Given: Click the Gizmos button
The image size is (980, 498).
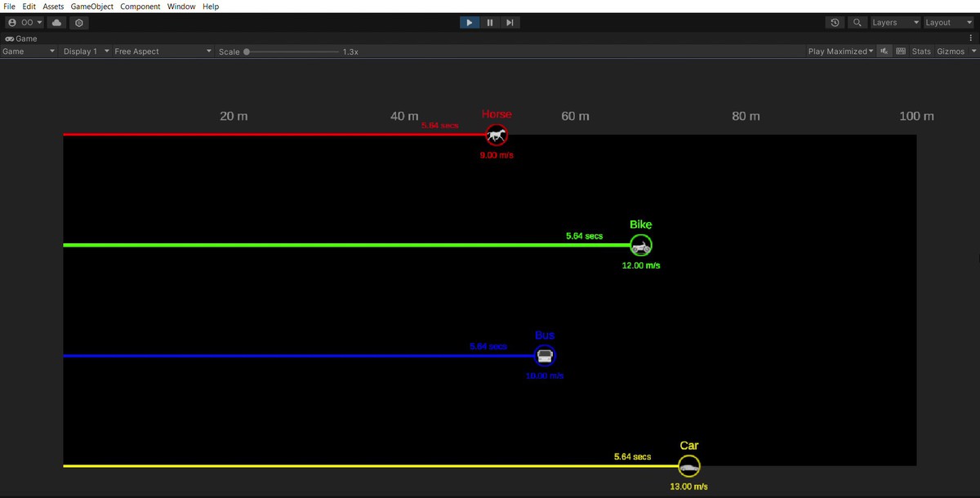Looking at the screenshot, I should (x=951, y=51).
